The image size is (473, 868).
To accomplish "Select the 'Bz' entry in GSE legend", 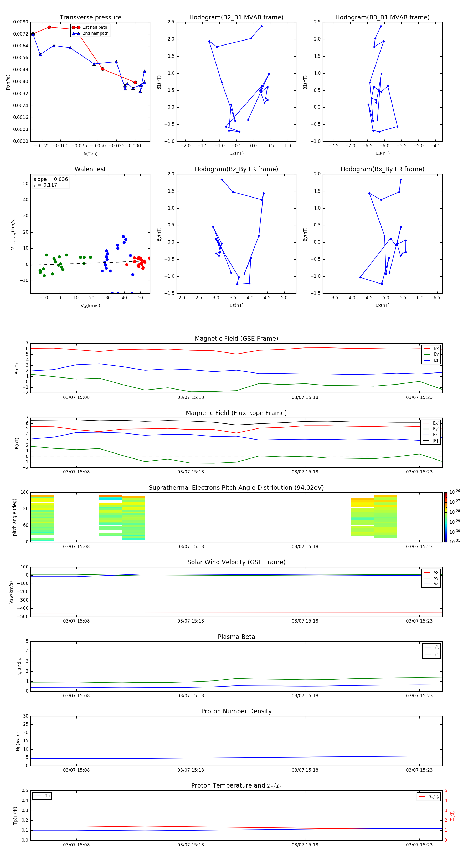I will coord(431,360).
